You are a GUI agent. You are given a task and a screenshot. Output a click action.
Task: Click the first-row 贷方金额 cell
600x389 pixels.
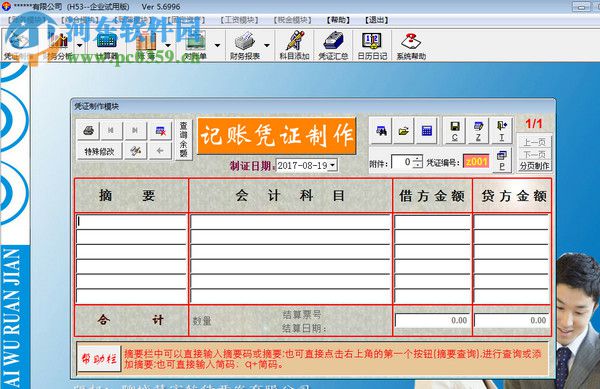pyautogui.click(x=512, y=221)
